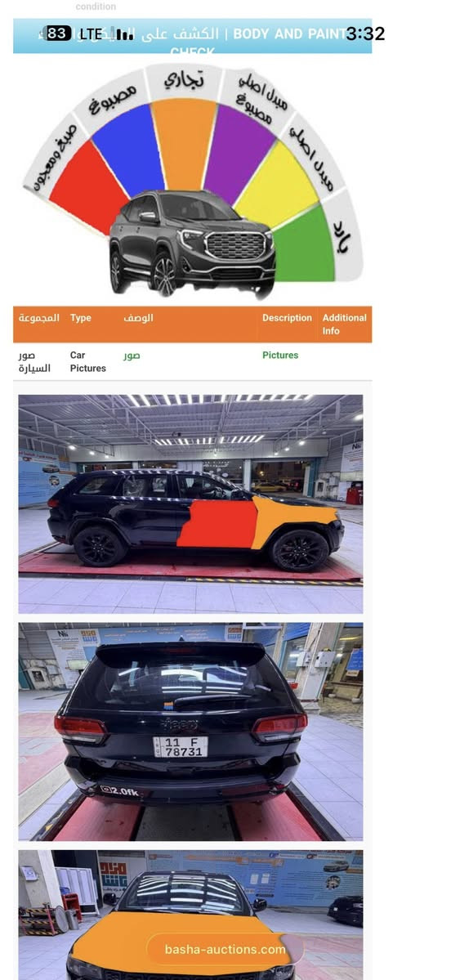Tap the cellular signal bars icon
This screenshot has height=980, width=451.
(125, 34)
